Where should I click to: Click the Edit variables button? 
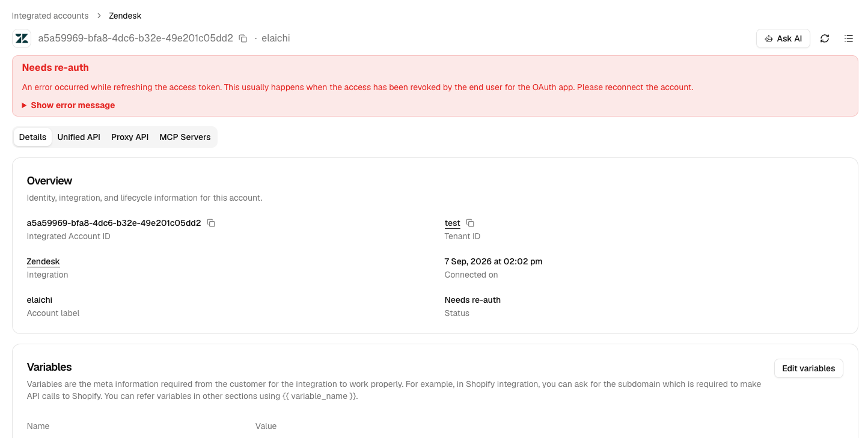808,368
